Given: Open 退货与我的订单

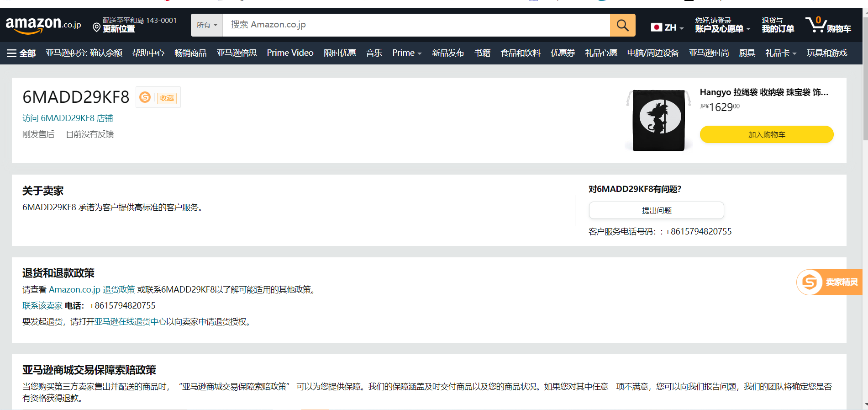Looking at the screenshot, I should click(x=778, y=25).
